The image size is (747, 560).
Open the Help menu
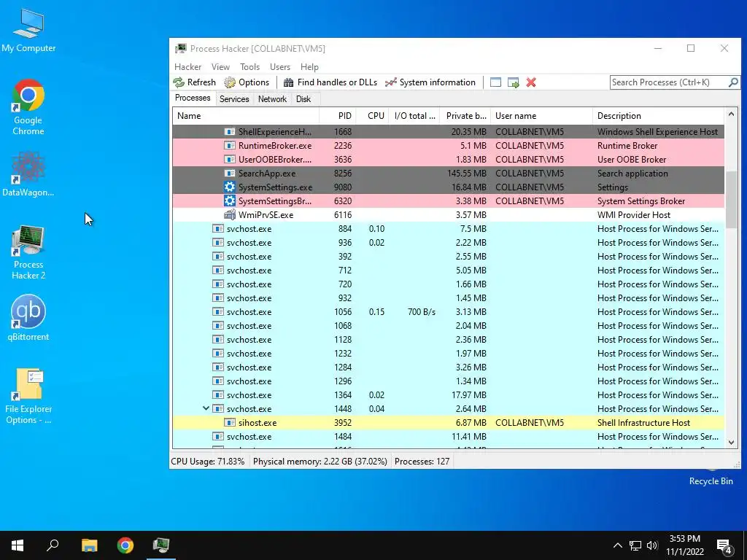309,67
